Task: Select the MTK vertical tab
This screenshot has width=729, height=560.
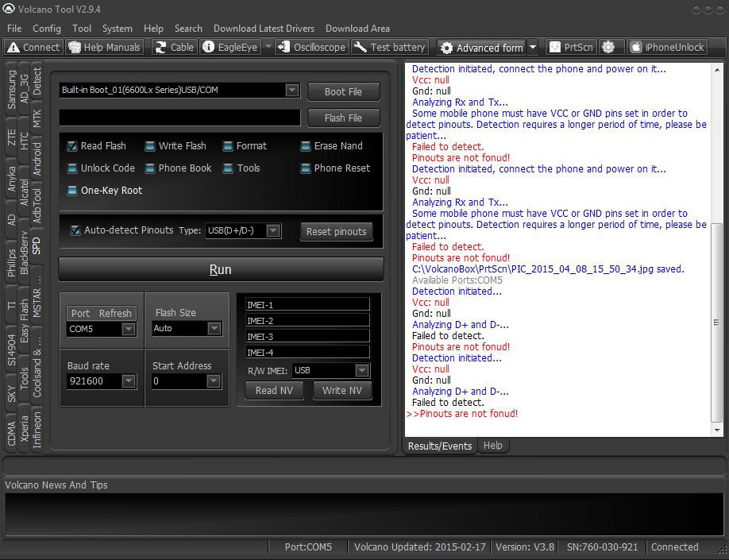Action: point(37,118)
